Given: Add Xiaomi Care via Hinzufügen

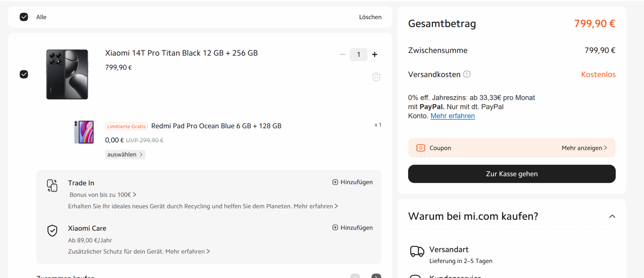Looking at the screenshot, I should click(353, 228).
